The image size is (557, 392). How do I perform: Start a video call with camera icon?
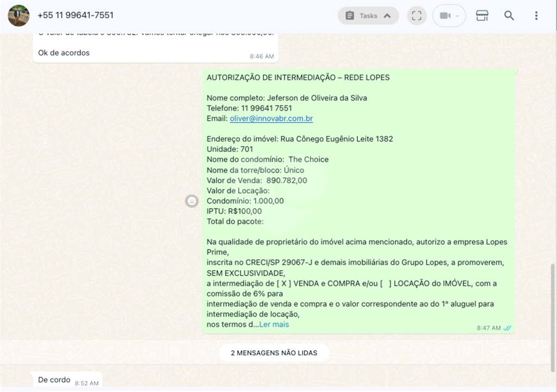(x=444, y=16)
